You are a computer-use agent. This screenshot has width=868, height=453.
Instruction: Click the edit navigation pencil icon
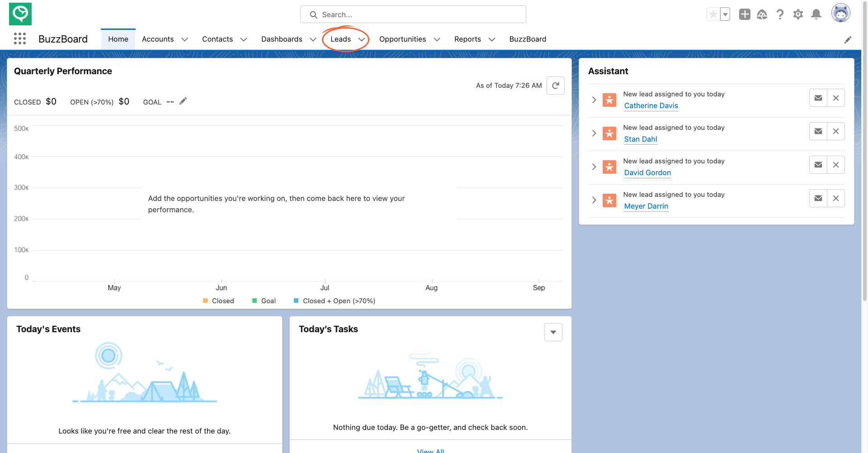(x=848, y=40)
